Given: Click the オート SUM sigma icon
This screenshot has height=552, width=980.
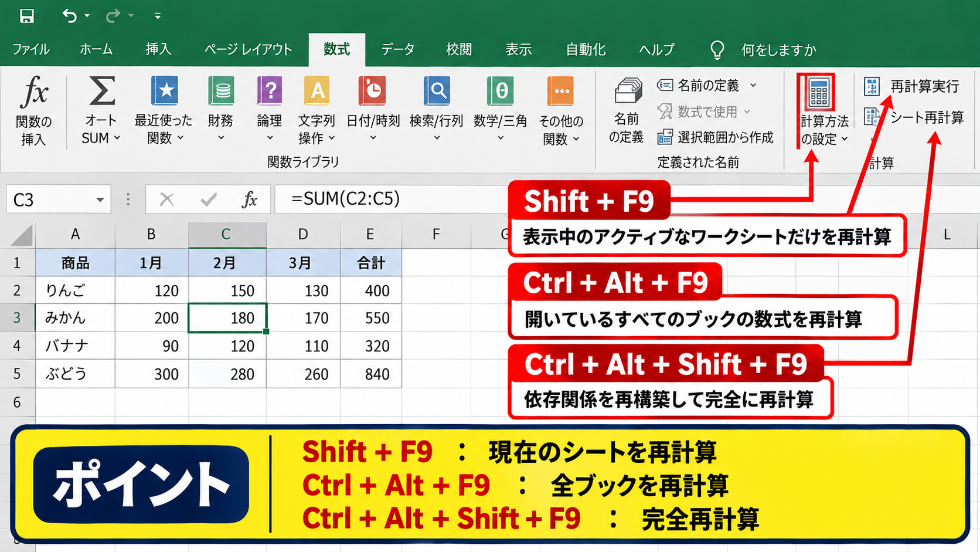Looking at the screenshot, I should click(x=101, y=91).
